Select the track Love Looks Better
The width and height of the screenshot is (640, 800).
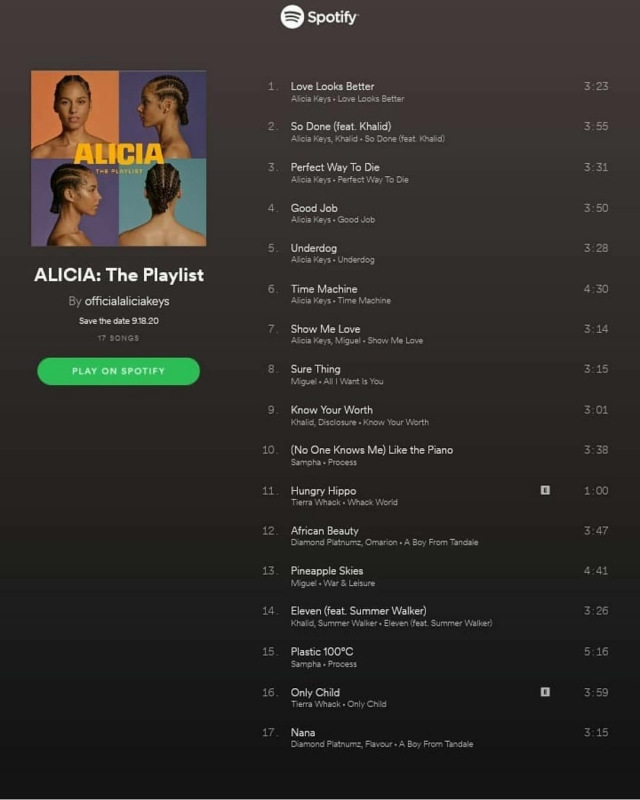pyautogui.click(x=332, y=86)
